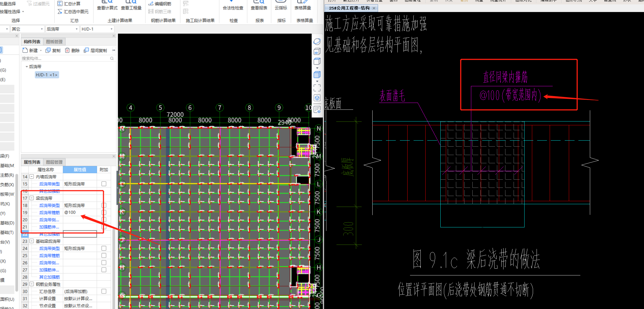Switch to 图层管理 tab
This screenshot has height=309, width=644.
click(x=54, y=162)
